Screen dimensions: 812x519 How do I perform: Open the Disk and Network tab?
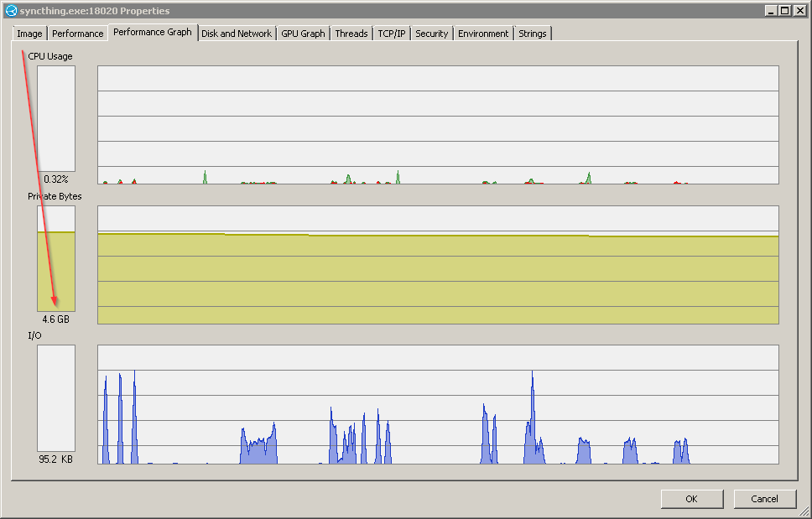click(237, 33)
